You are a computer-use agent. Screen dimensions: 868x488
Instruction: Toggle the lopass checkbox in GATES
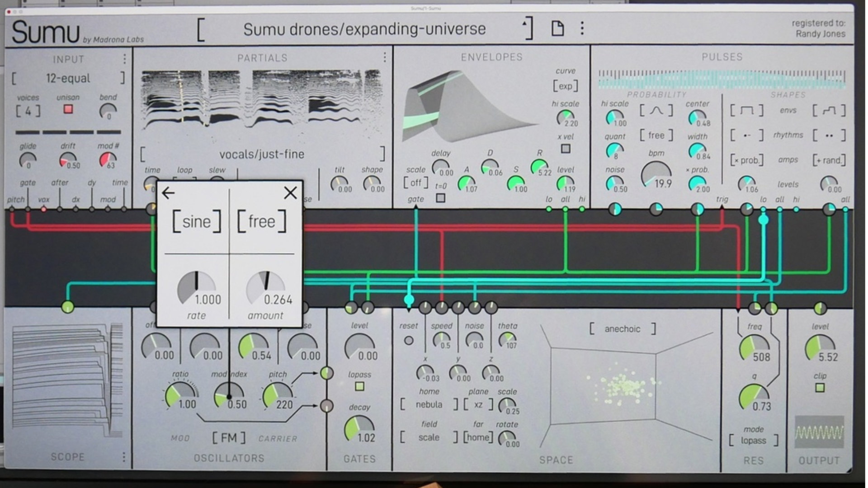tap(359, 387)
